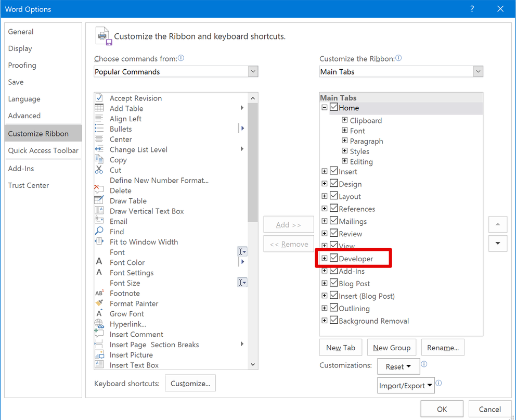The image size is (516, 420).
Task: Uncheck the Background Removal tab
Action: 333,321
